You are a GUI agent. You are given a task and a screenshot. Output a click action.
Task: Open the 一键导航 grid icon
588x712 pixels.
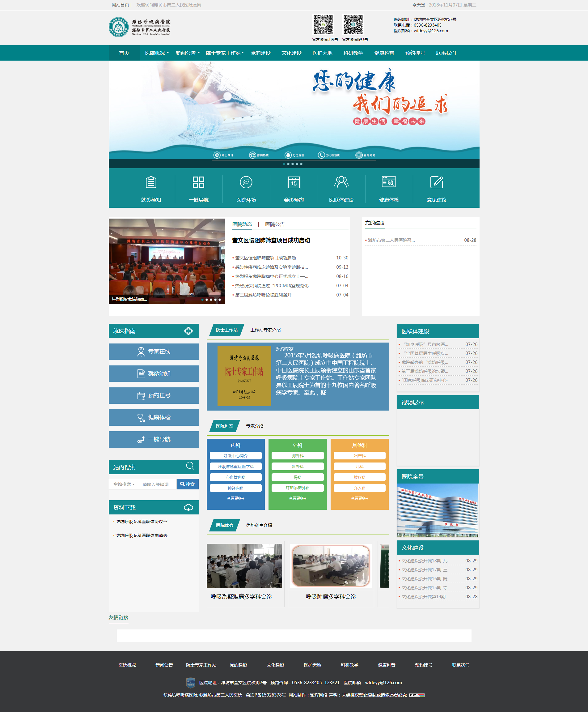click(x=198, y=182)
